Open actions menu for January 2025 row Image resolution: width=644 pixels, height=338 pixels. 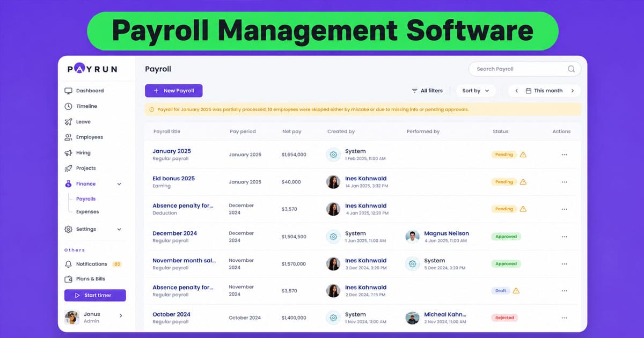pyautogui.click(x=564, y=155)
